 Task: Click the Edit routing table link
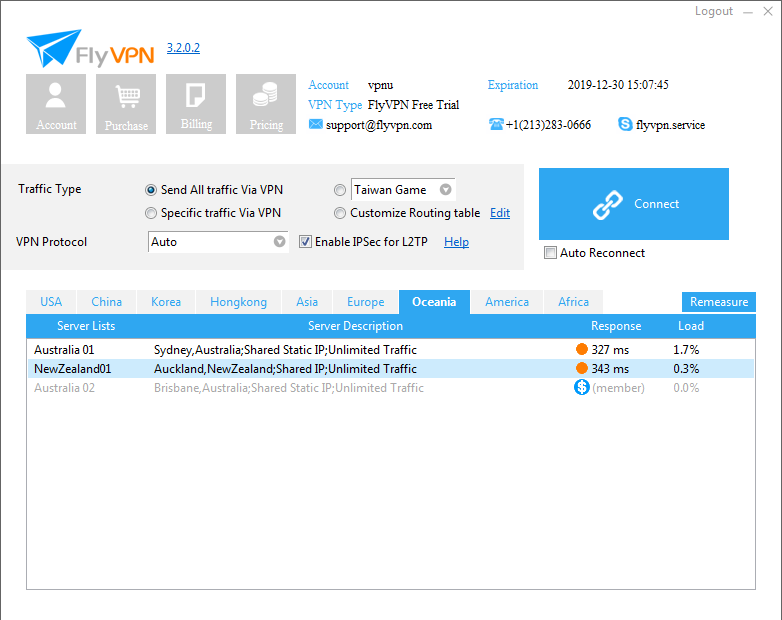click(x=500, y=213)
